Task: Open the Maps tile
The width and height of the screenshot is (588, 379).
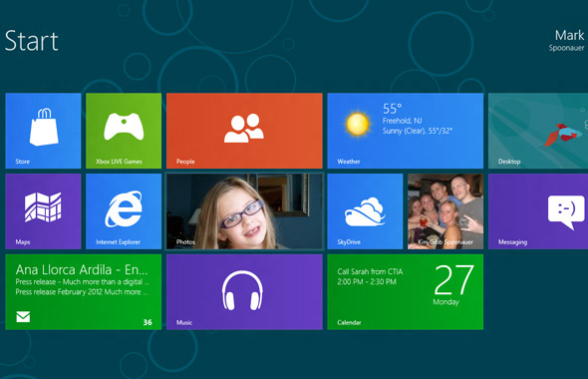Action: tap(43, 211)
